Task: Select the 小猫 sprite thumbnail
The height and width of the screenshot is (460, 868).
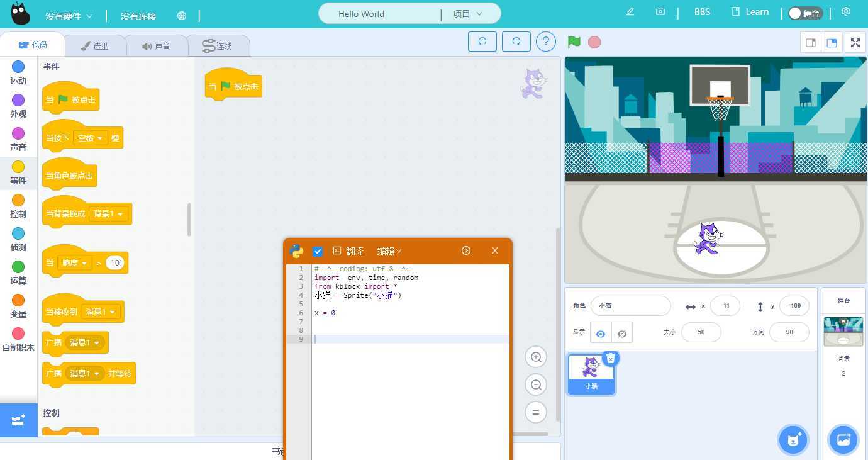Action: pos(591,374)
